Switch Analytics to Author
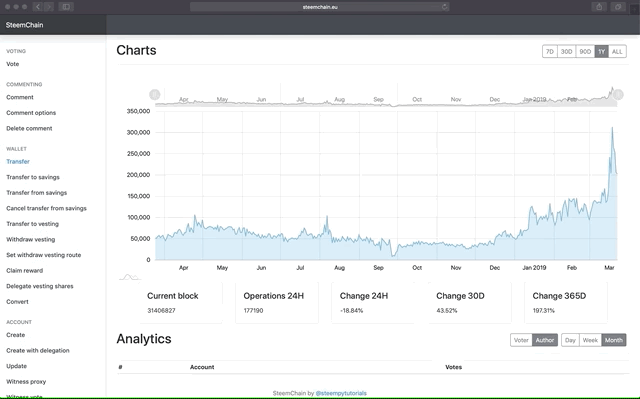The height and width of the screenshot is (399, 640). pyautogui.click(x=545, y=340)
